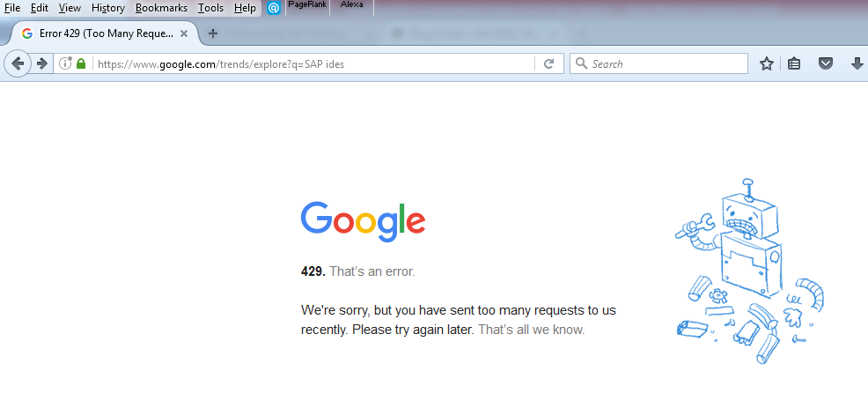Open the Help menu

point(245,8)
